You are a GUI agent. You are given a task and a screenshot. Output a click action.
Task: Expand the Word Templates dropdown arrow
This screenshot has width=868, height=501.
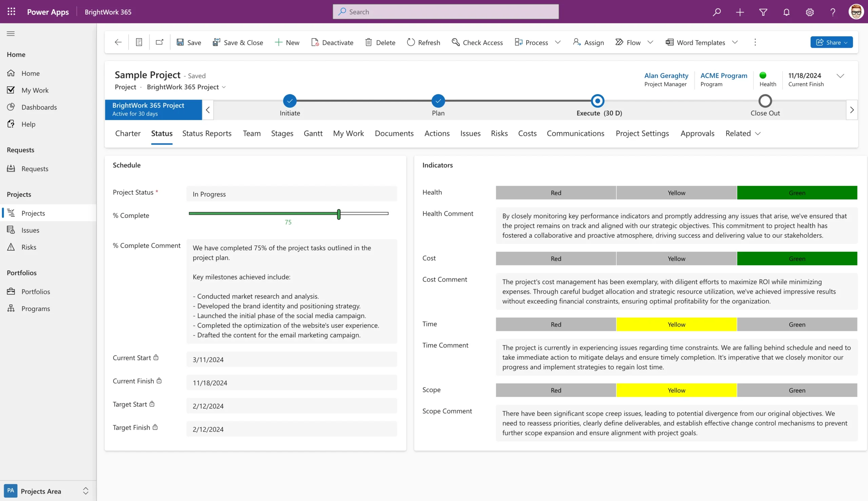tap(735, 42)
